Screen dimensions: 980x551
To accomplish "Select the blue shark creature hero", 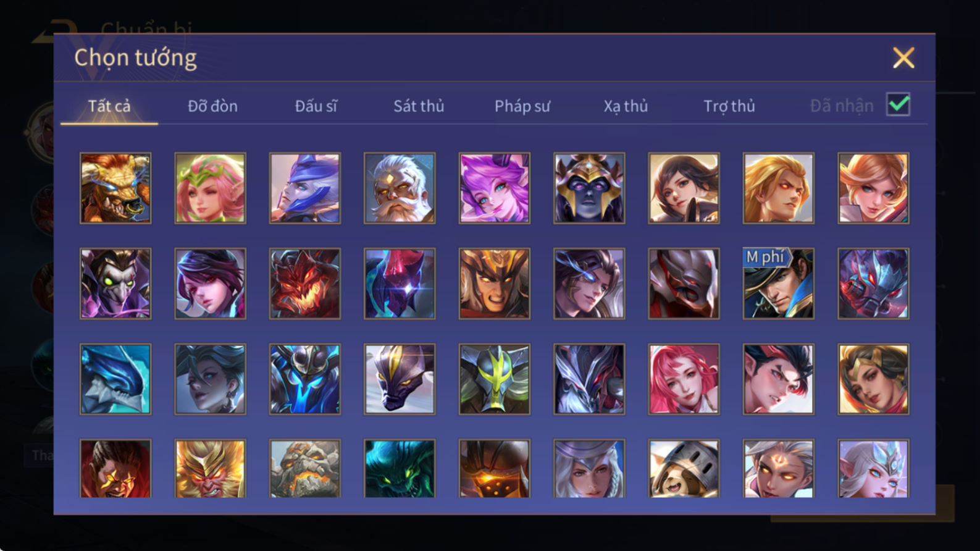I will [x=115, y=379].
